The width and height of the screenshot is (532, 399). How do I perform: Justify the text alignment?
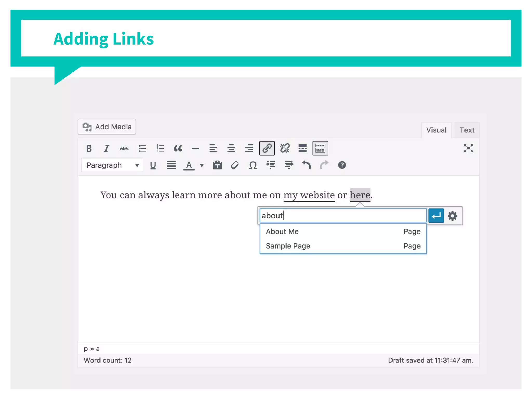point(171,165)
